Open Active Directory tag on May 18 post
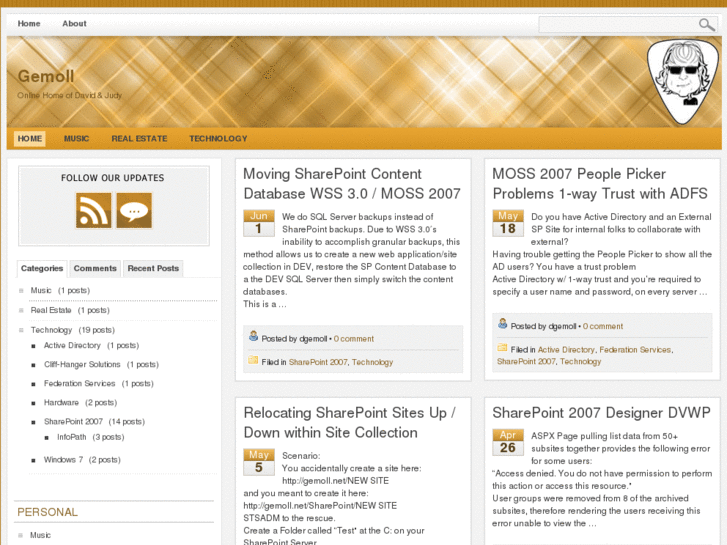 566,350
